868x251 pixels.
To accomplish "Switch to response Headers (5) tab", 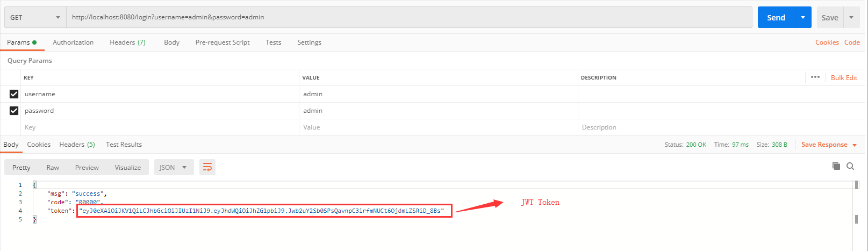I will pos(77,145).
